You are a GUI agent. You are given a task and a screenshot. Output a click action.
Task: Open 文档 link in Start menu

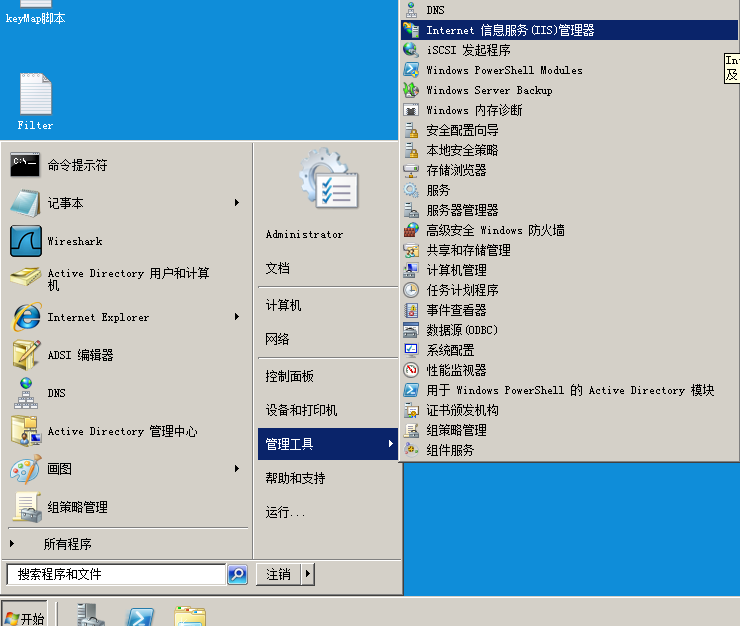tap(278, 268)
